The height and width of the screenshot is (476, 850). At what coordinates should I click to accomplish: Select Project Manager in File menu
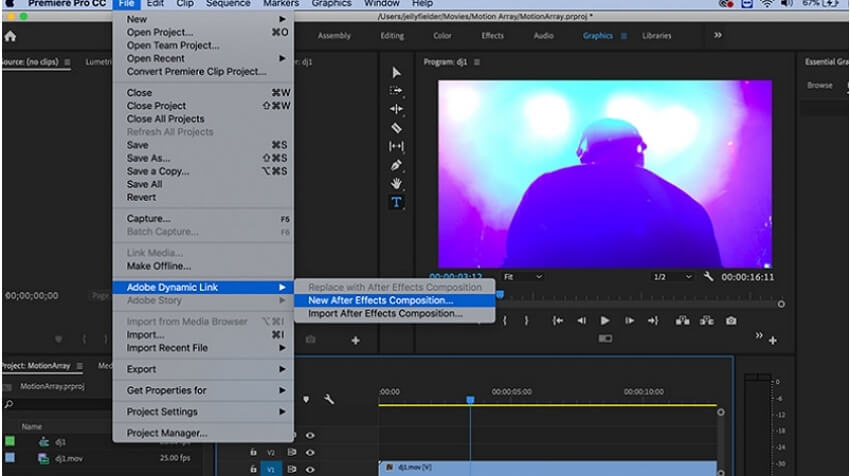pyautogui.click(x=204, y=433)
